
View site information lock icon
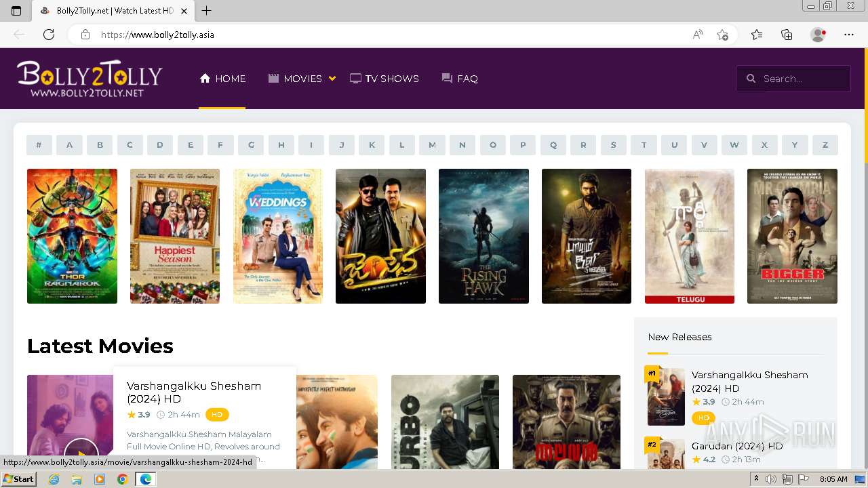click(x=85, y=35)
